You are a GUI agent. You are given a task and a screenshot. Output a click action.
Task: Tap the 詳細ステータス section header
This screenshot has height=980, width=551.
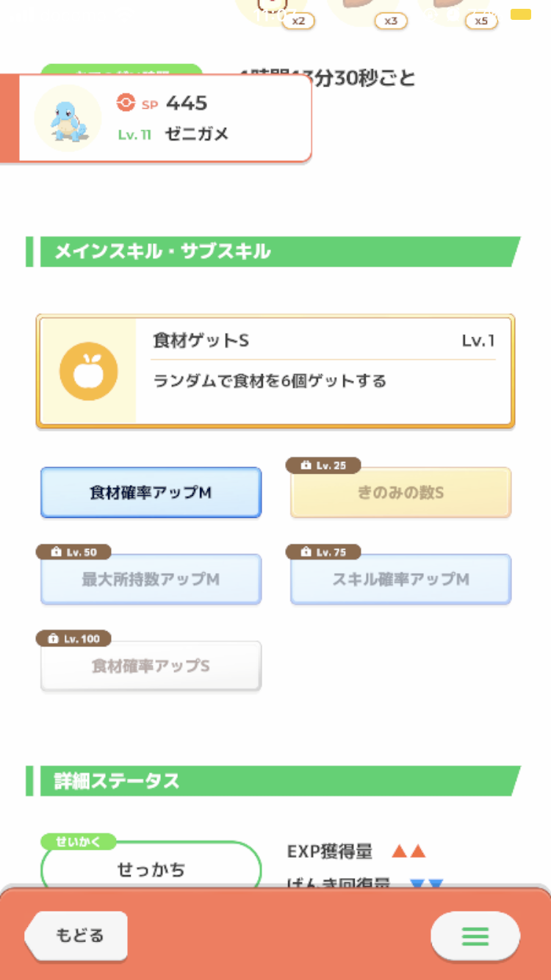pos(273,781)
